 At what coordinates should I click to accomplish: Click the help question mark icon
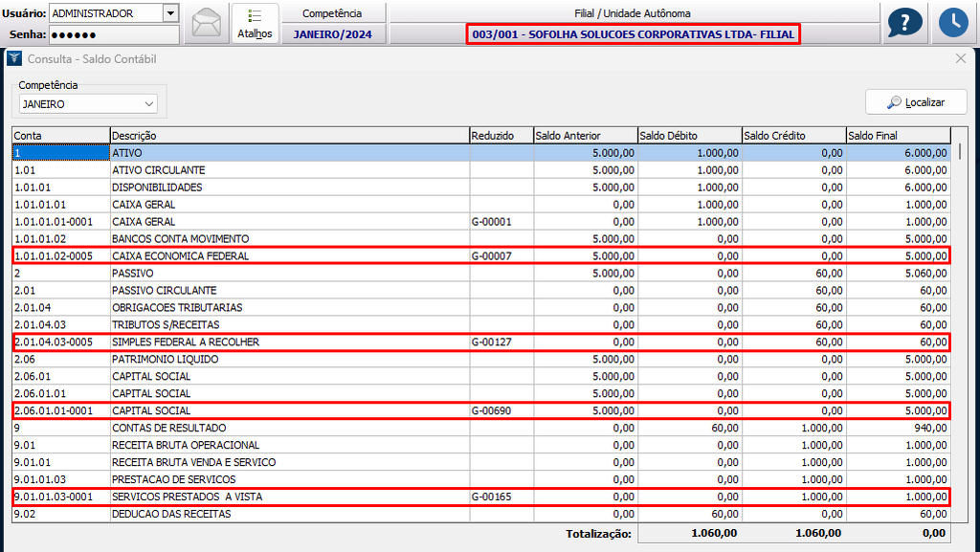904,23
